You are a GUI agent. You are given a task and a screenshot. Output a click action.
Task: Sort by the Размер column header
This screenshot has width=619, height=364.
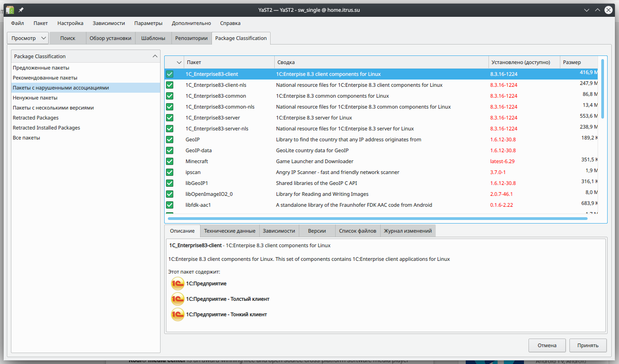pos(579,62)
